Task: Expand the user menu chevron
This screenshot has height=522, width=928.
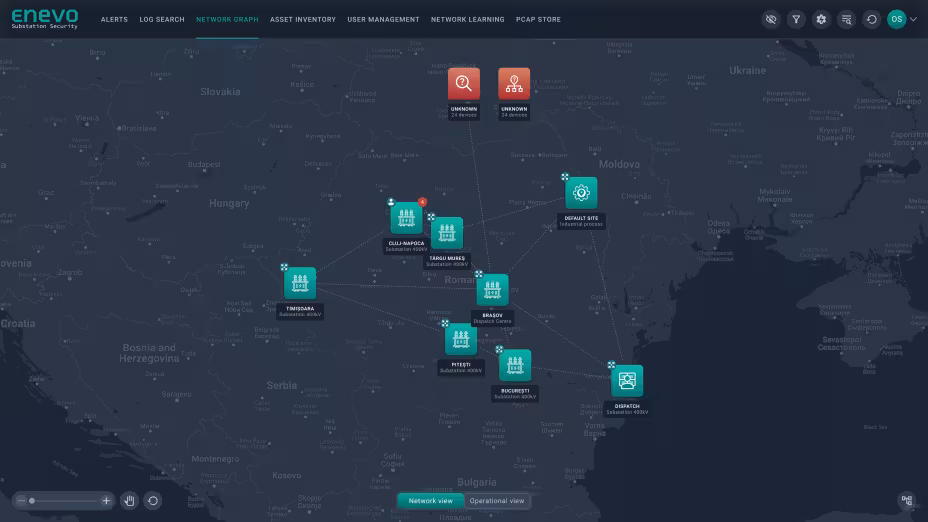Action: click(x=914, y=20)
